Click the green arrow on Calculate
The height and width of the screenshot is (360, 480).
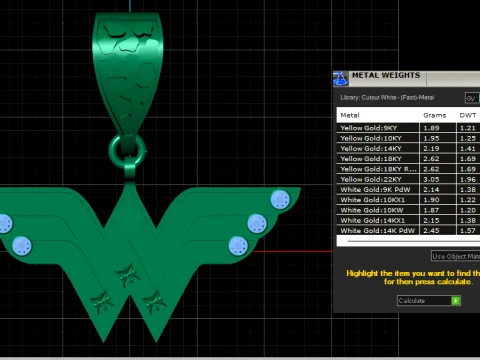456,301
